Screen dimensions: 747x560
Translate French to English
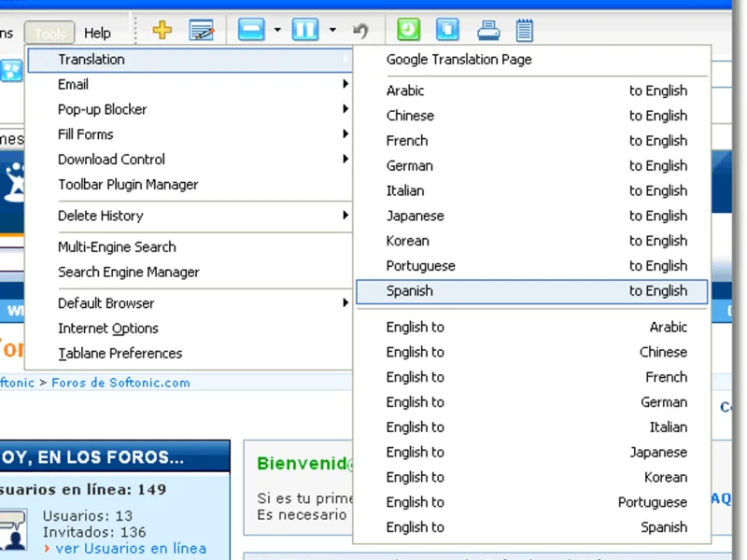pyautogui.click(x=531, y=141)
